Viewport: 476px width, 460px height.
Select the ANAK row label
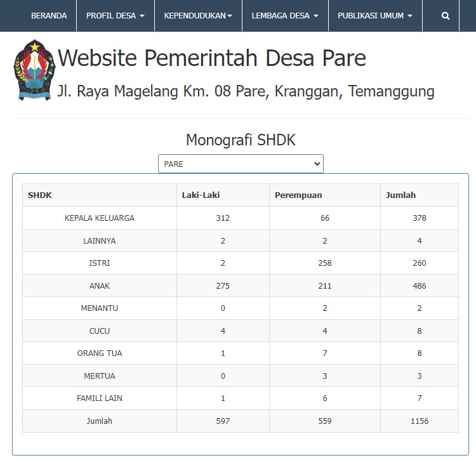100,286
